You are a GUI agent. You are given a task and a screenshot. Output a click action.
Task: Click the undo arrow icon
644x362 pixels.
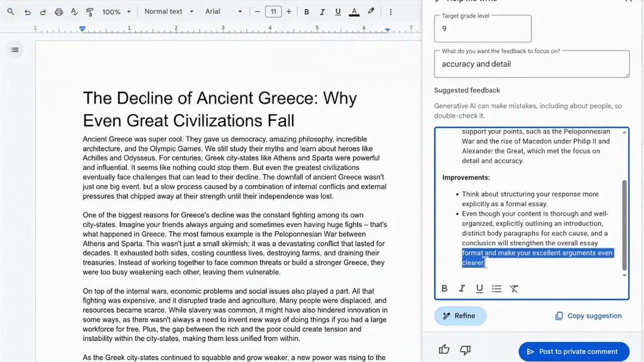27,12
